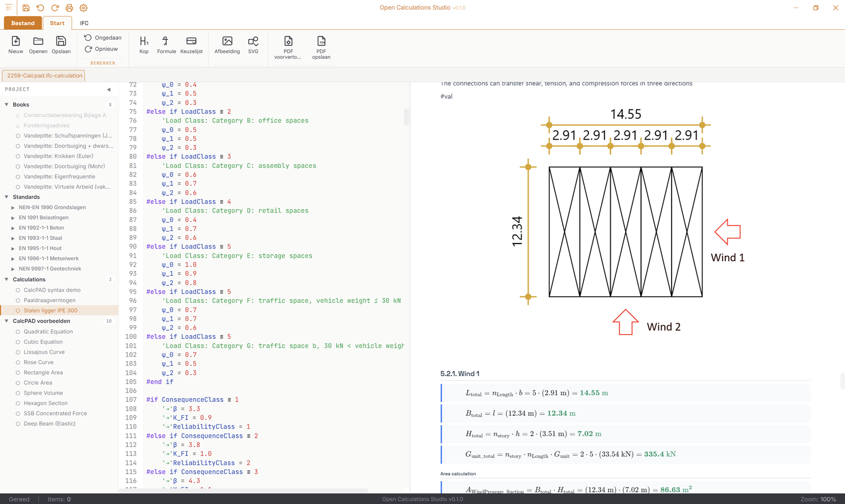This screenshot has width=845, height=504.
Task: Open Lissajous Curve example
Action: tap(59, 352)
